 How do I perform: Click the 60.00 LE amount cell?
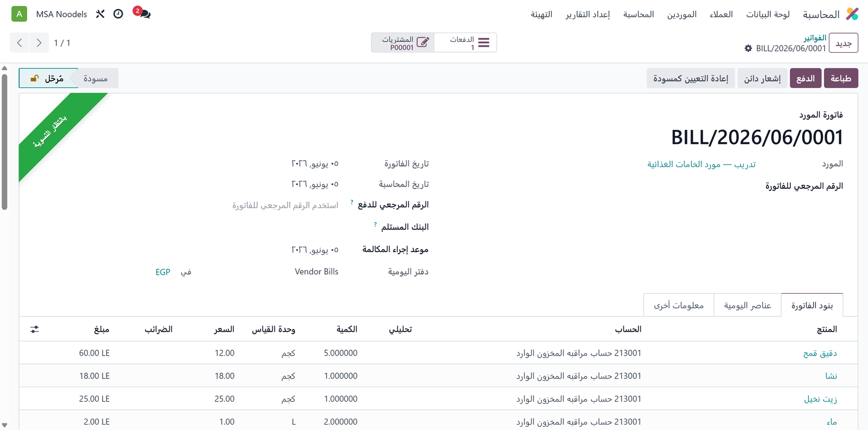tap(94, 353)
